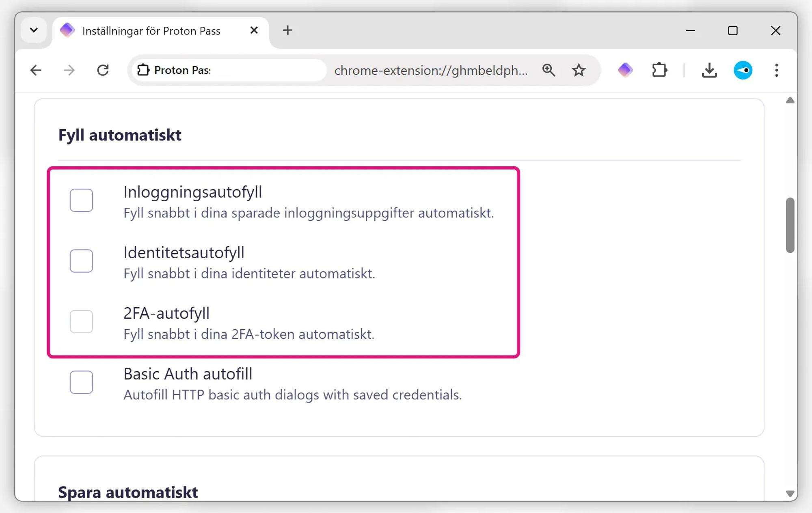Viewport: 812px width, 513px height.
Task: Select the Inställningar för Proton Pass tab
Action: click(x=151, y=31)
